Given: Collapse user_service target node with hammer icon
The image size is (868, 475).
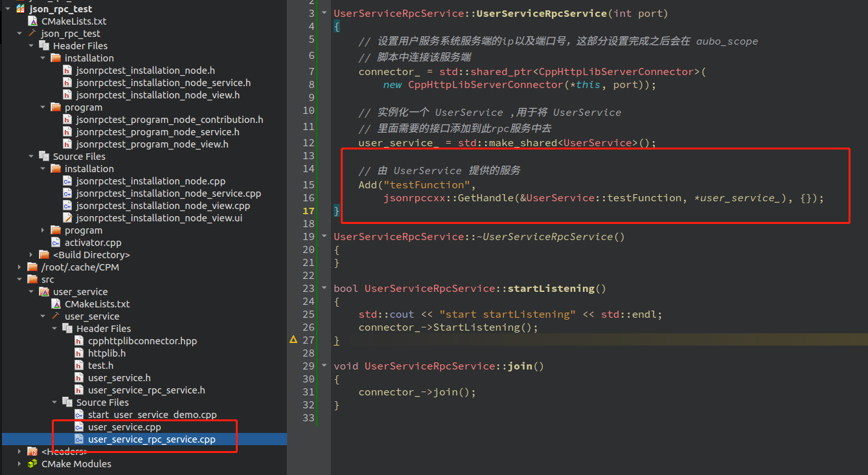Looking at the screenshot, I should tap(43, 316).
